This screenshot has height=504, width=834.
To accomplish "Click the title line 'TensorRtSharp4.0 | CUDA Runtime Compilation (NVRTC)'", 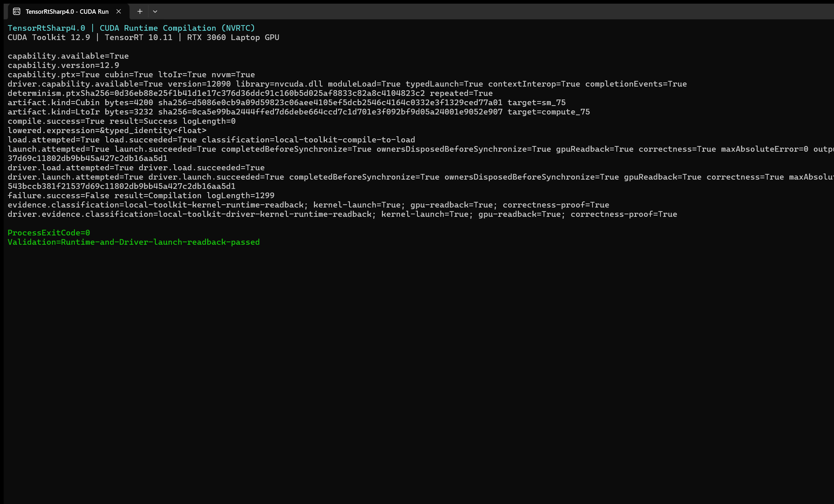I will (131, 28).
